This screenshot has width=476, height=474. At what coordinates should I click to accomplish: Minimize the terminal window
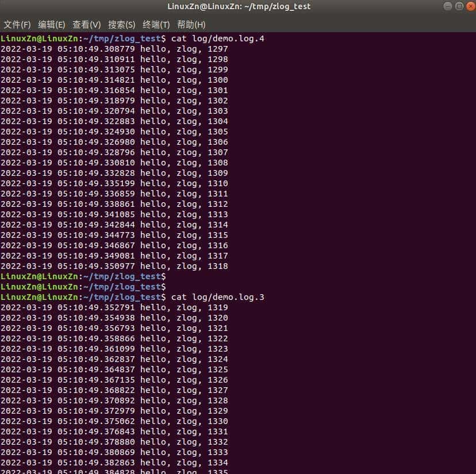(x=448, y=6)
